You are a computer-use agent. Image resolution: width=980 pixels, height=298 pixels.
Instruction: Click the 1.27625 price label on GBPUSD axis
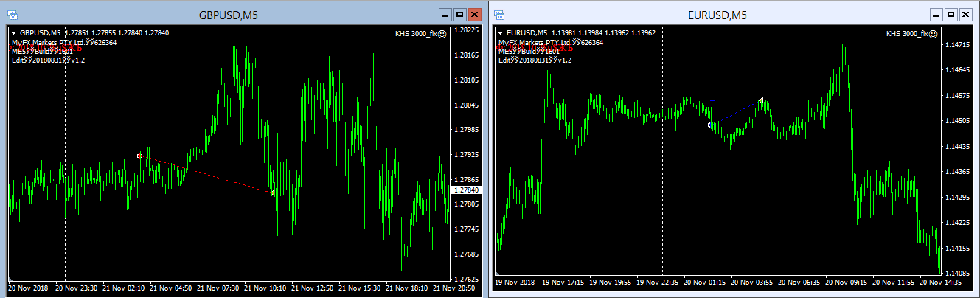[x=468, y=280]
